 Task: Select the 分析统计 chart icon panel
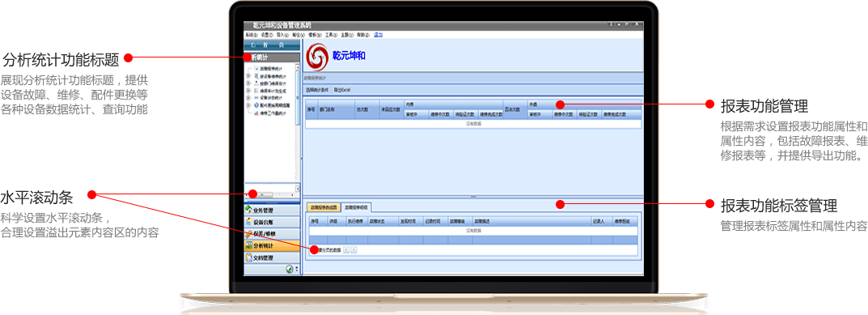[248, 245]
